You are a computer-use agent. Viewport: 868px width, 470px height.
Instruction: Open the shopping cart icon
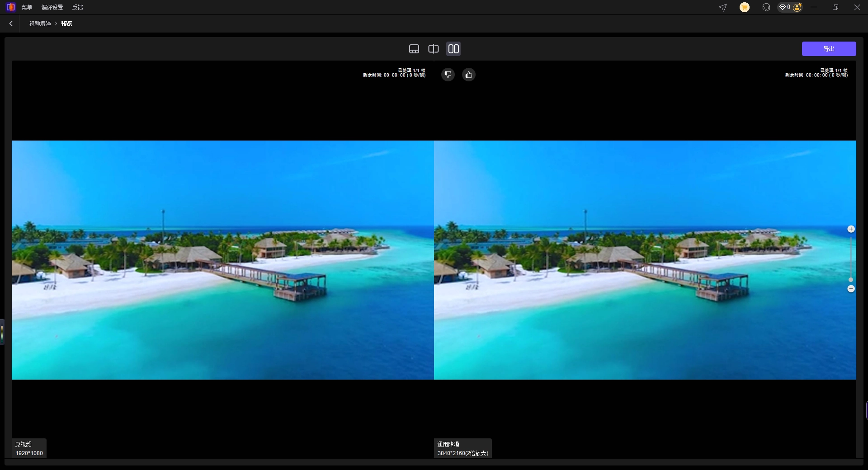pos(744,7)
